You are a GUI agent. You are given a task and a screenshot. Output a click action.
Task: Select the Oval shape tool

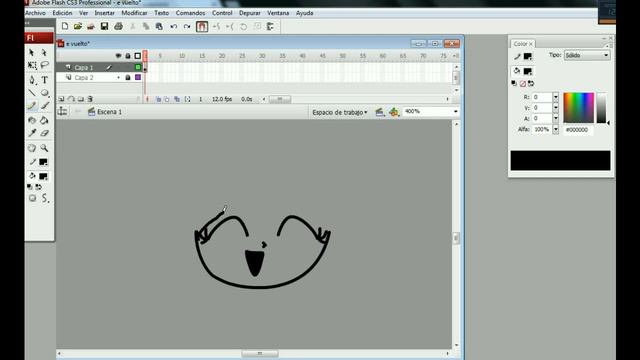pos(44,93)
